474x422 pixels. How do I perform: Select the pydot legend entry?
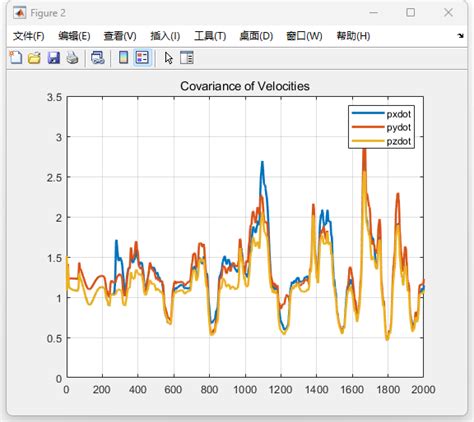(x=381, y=127)
